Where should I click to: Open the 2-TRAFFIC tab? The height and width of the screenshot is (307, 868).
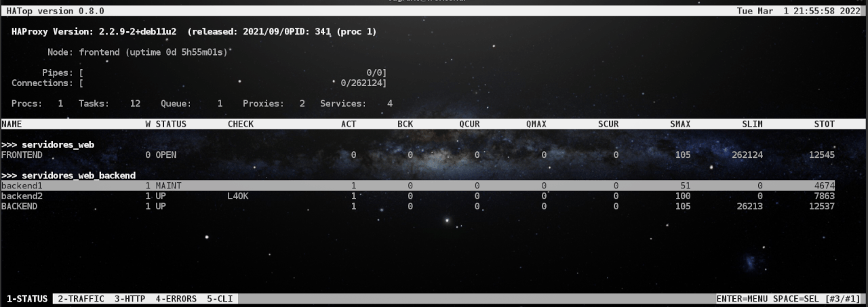point(81,299)
